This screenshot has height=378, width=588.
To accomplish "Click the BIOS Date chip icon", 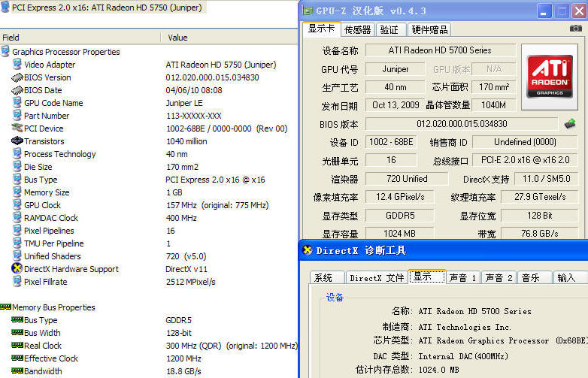I will 17,90.
